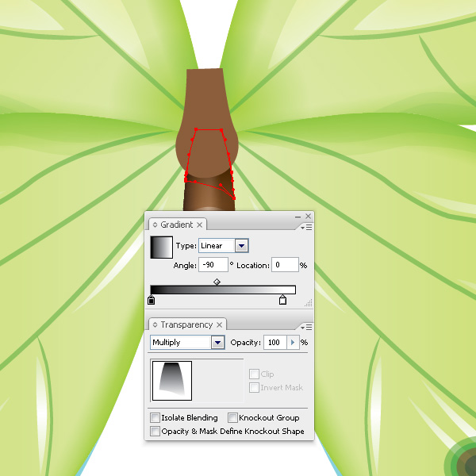Select the white gradient color stop

282,300
